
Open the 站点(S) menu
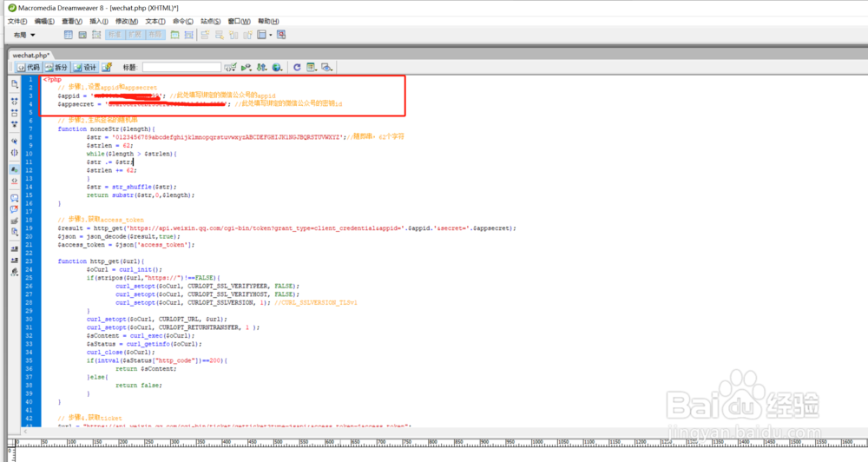(210, 21)
